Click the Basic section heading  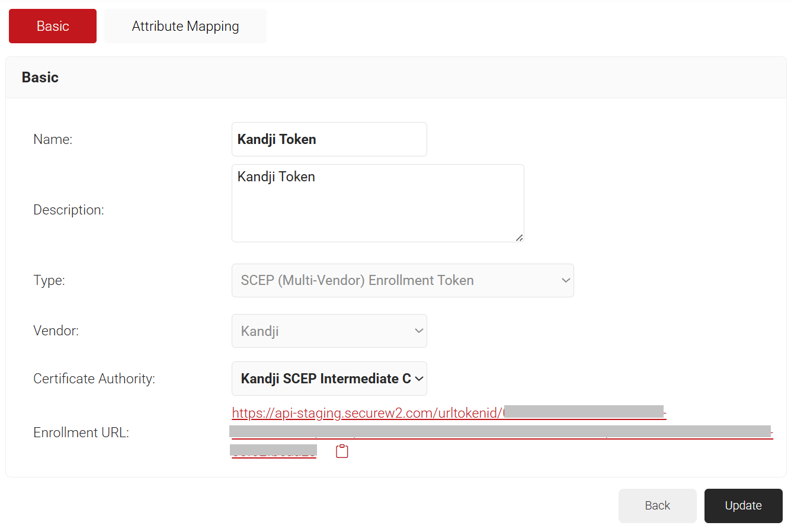(x=40, y=77)
